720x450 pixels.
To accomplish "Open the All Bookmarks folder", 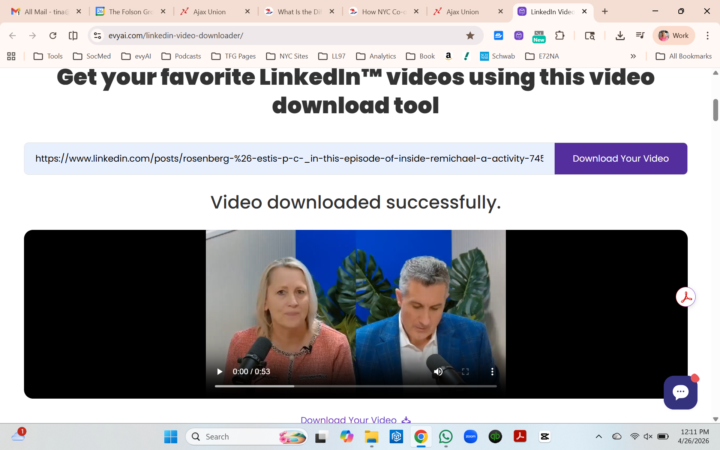I will point(683,56).
